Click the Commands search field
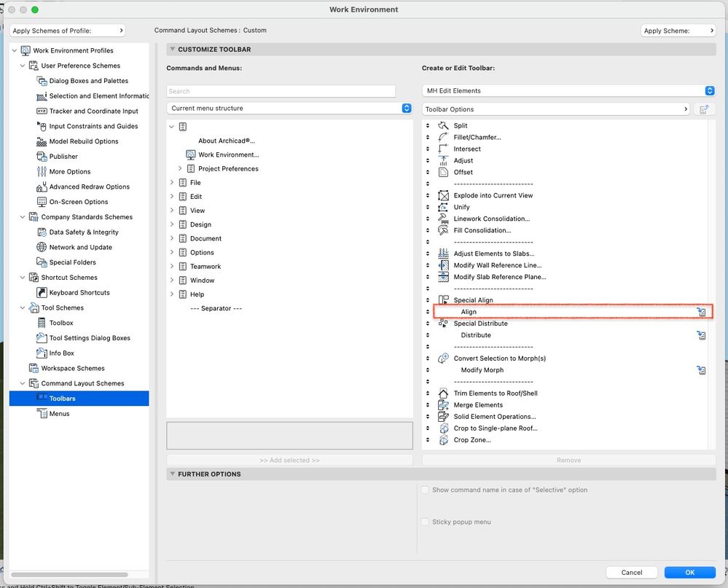Image resolution: width=728 pixels, height=588 pixels. coord(281,91)
